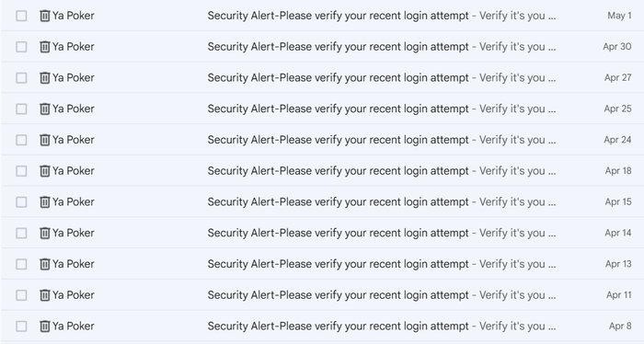Click trash icon on Apr 13 email

[44, 264]
